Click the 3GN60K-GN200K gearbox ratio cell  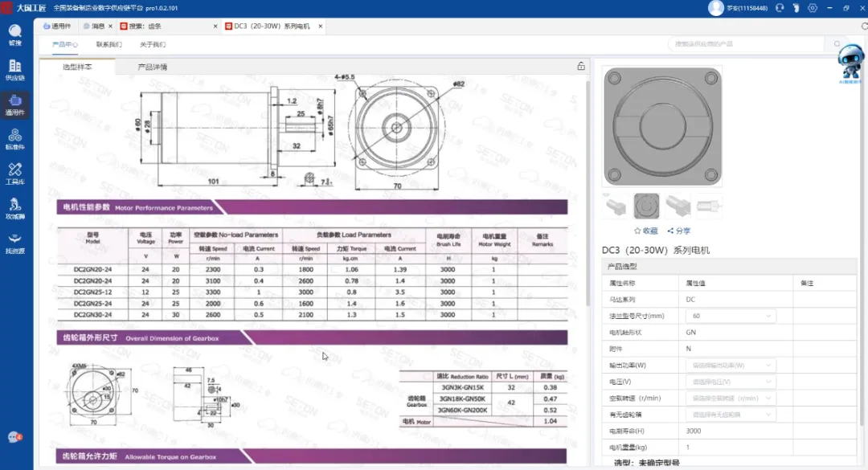pyautogui.click(x=462, y=411)
